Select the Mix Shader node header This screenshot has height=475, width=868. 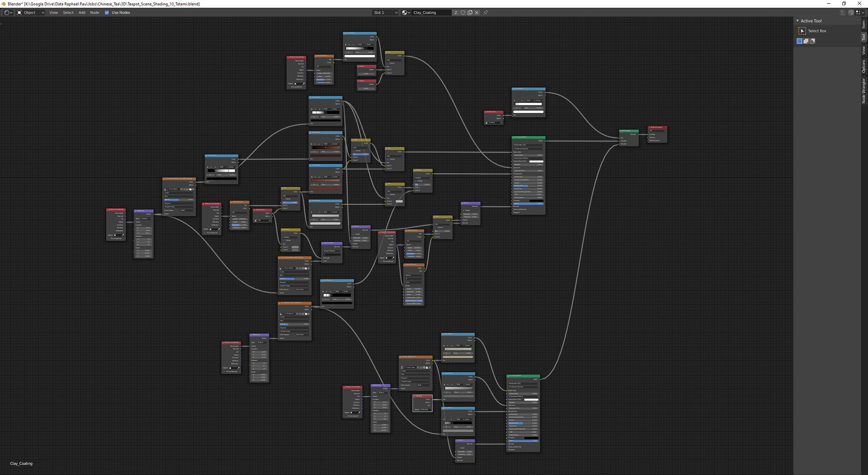pos(629,131)
